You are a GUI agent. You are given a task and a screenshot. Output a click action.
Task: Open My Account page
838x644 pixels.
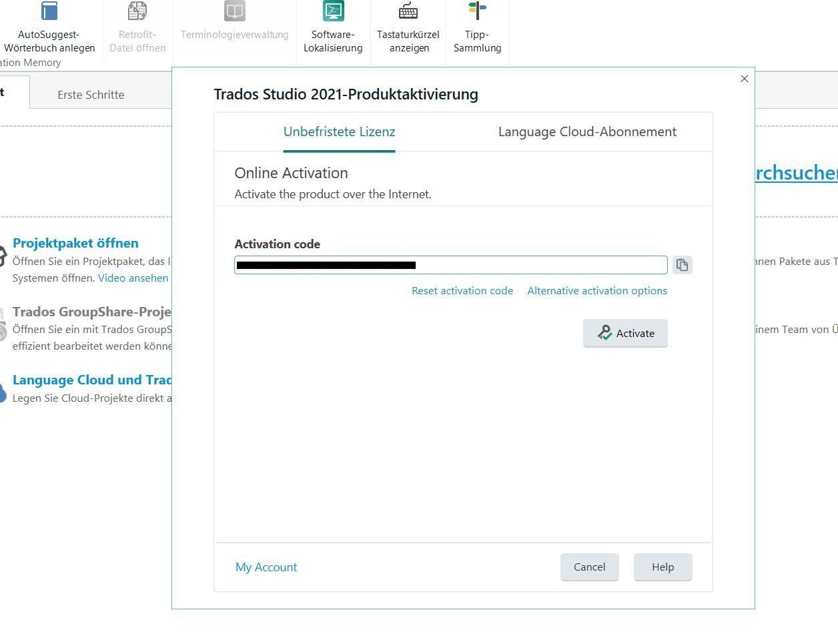(x=266, y=567)
